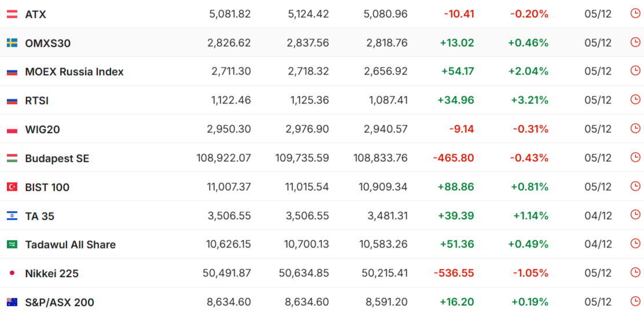Click the clock icon in the WIG20 row

635,128
